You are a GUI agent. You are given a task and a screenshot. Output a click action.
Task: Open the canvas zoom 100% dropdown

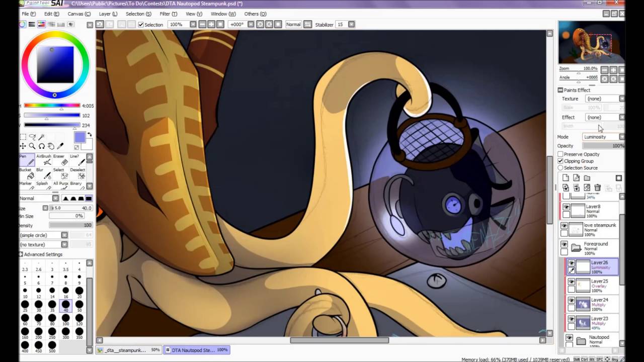193,24
